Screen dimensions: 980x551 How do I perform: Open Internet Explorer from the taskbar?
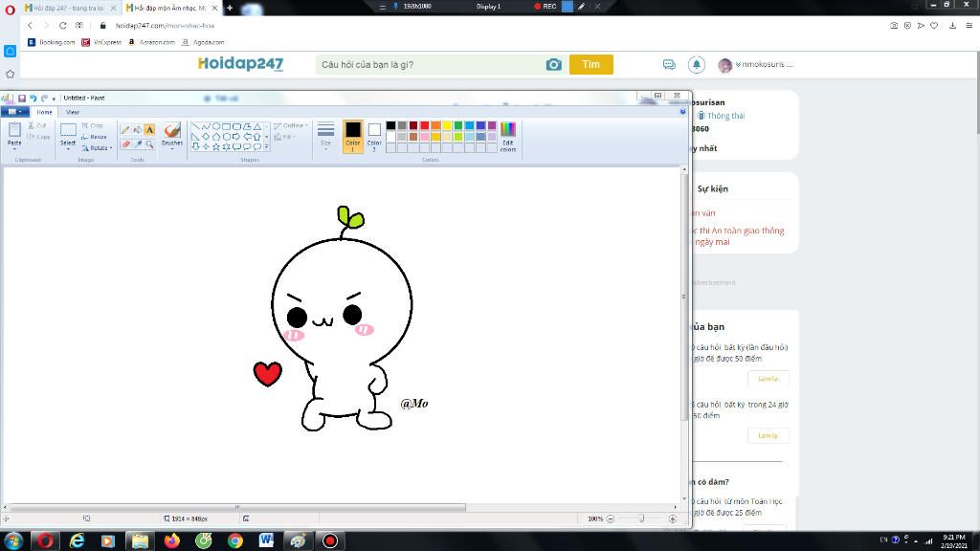coord(77,541)
